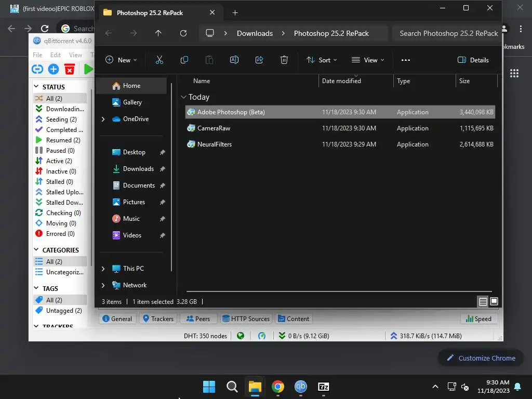Viewport: 532px width, 399px height.
Task: Select the NeuralFilters file
Action: pyautogui.click(x=340, y=144)
